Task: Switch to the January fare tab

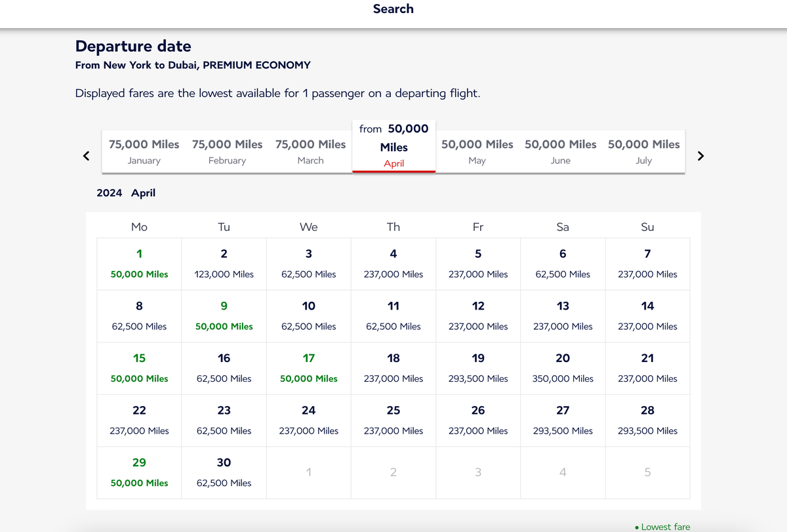Action: (144, 151)
